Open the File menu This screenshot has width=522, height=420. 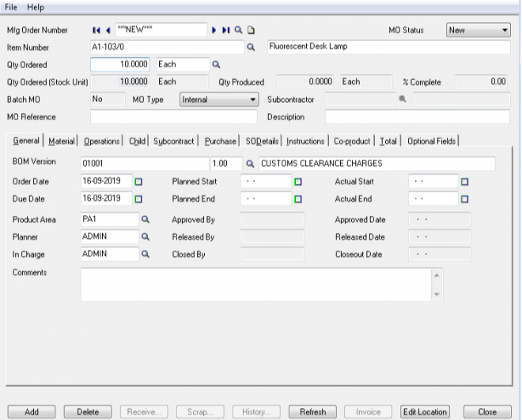click(x=13, y=6)
